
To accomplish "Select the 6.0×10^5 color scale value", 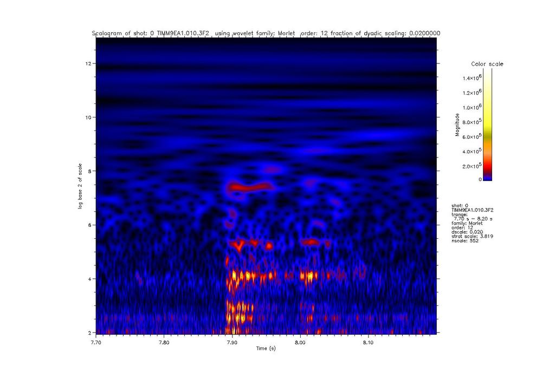I will 472,136.
